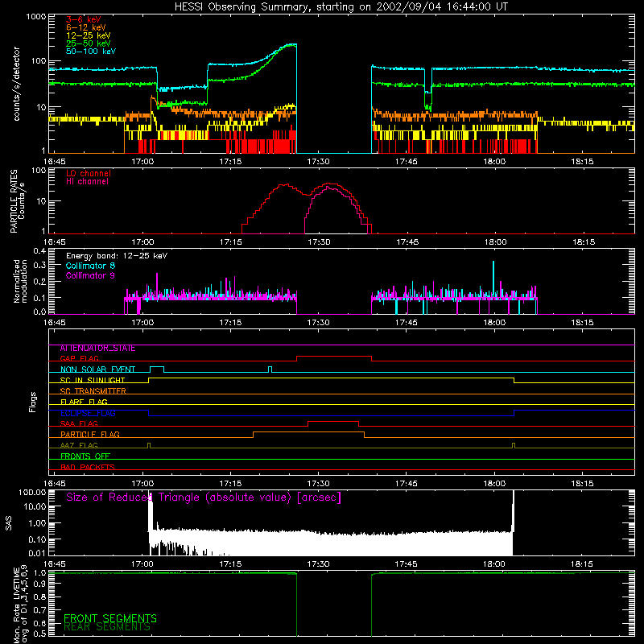
Task: Click the '1000' tick on counts axis
Action: click(x=36, y=17)
